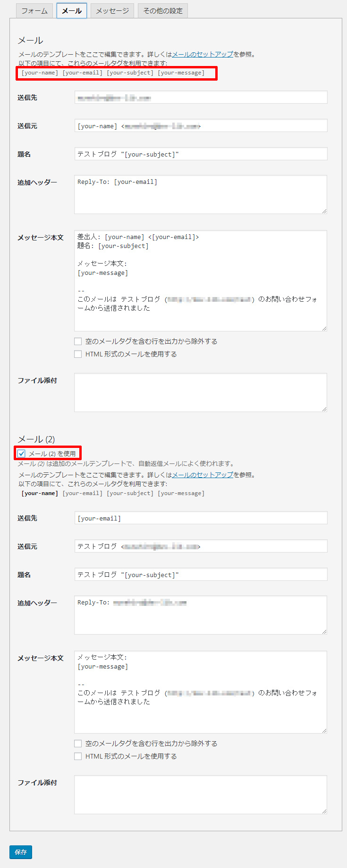Check 空のメールタグ exclusion box in メール (2) section

pos(78,744)
